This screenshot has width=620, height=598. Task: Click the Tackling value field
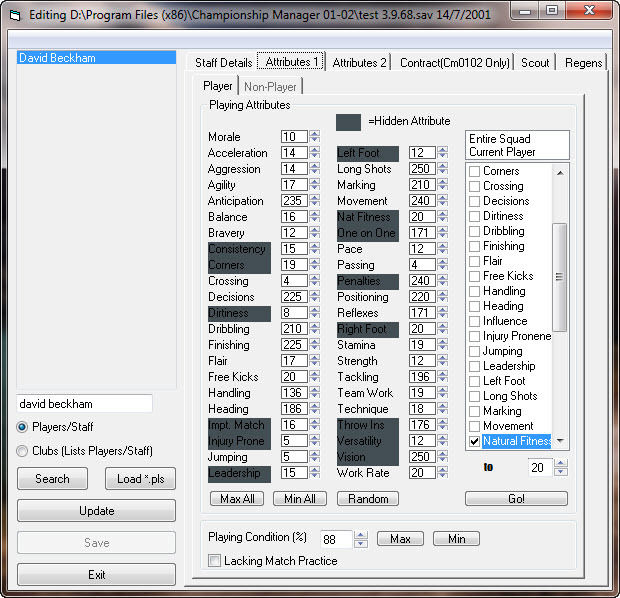click(422, 377)
